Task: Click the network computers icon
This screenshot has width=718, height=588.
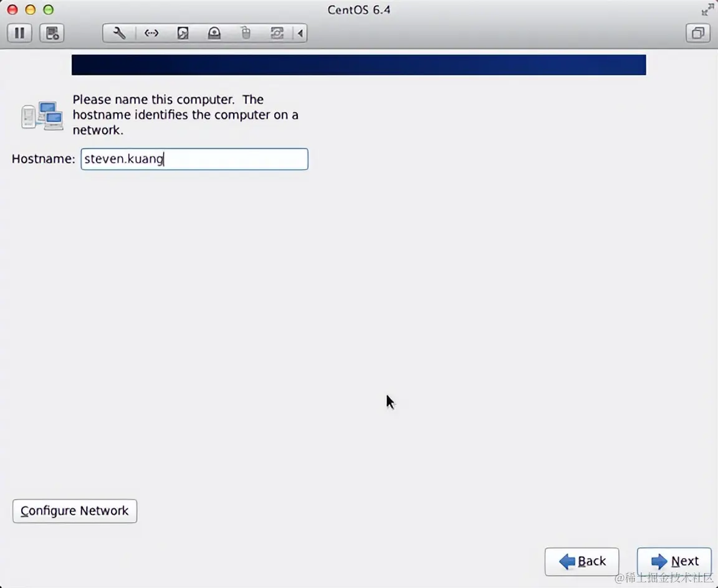Action: point(42,116)
